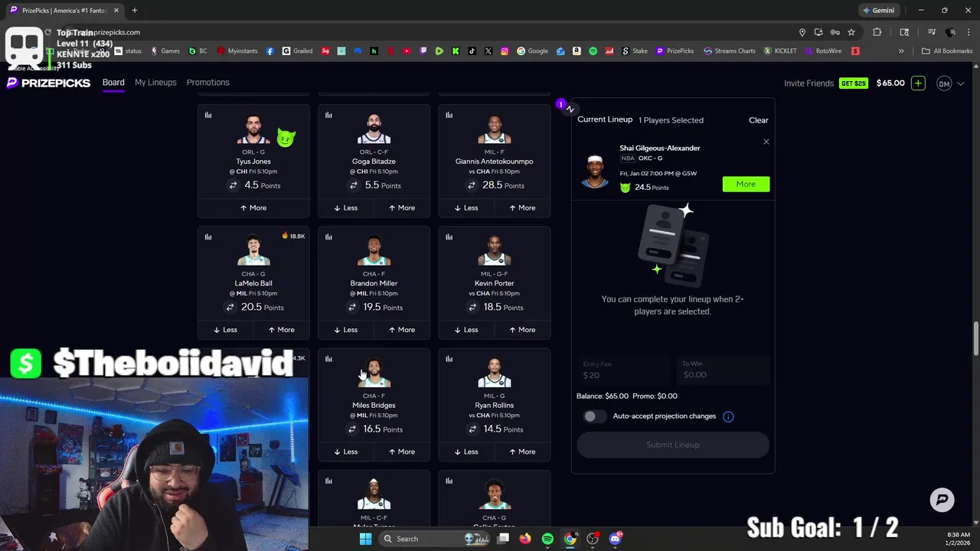Click the $65.00 balance in header
The width and height of the screenshot is (980, 551).
click(x=890, y=83)
